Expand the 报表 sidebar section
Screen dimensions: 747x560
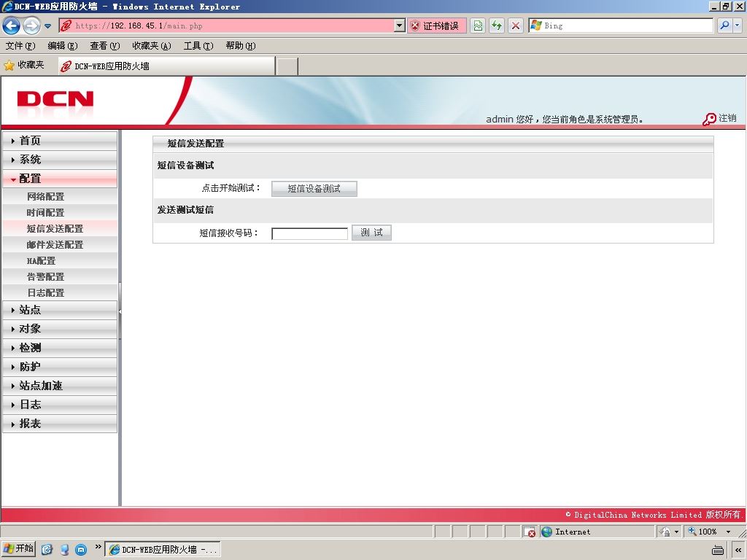click(x=60, y=424)
